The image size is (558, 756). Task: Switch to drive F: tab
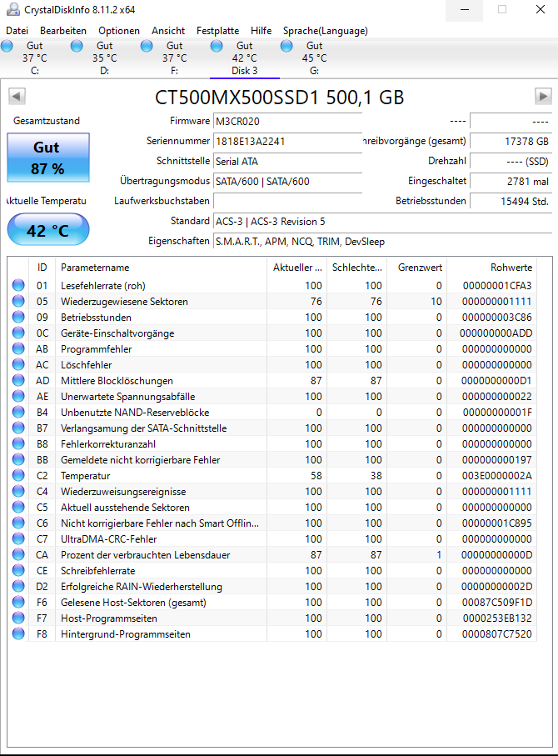point(174,58)
